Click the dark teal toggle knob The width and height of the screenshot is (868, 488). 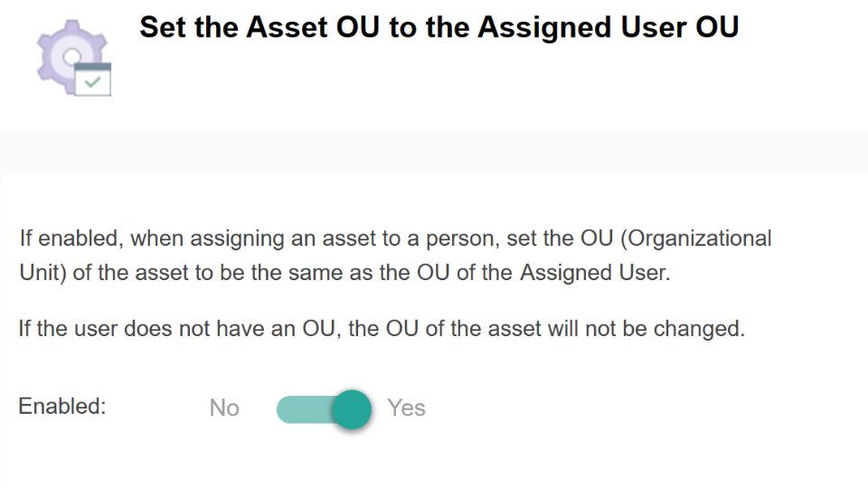352,409
